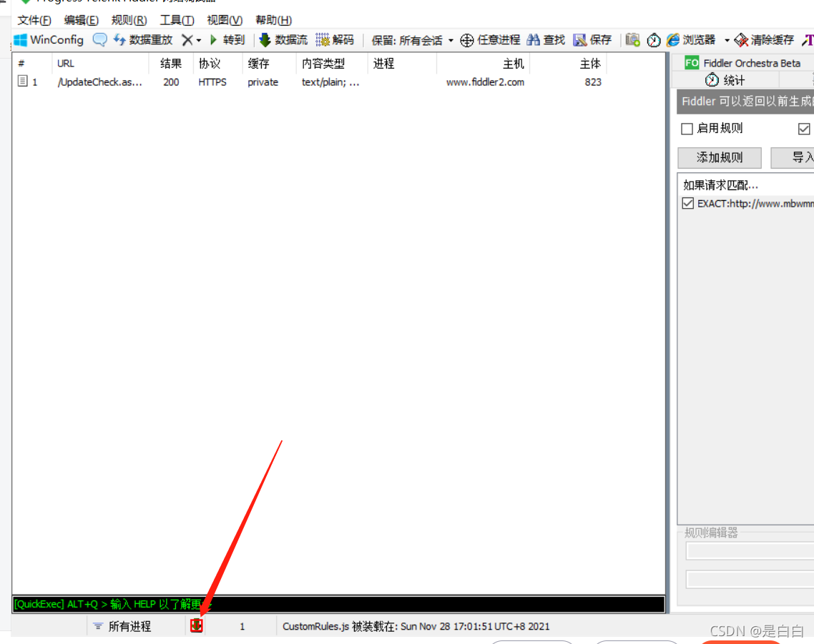Expand the 浏览器 dropdown arrow
The height and width of the screenshot is (644, 814).
[x=727, y=41]
